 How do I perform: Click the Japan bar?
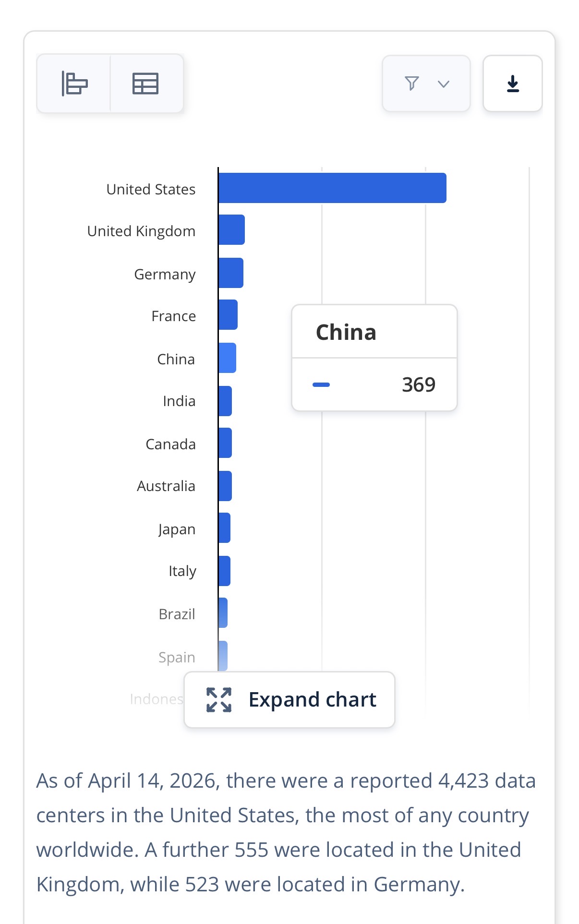224,528
